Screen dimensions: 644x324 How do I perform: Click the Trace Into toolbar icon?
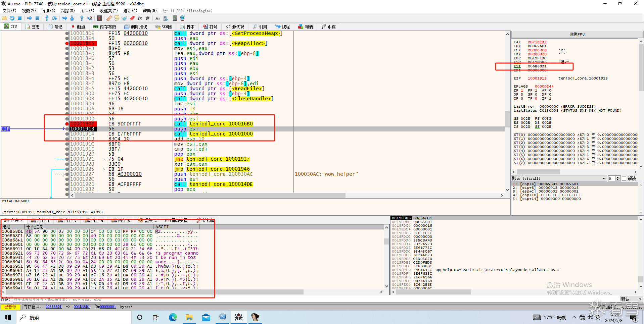64,18
